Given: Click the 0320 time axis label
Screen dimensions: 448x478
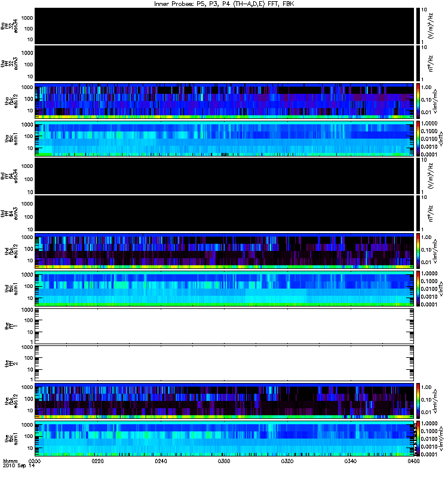Looking at the screenshot, I should pos(287,461).
